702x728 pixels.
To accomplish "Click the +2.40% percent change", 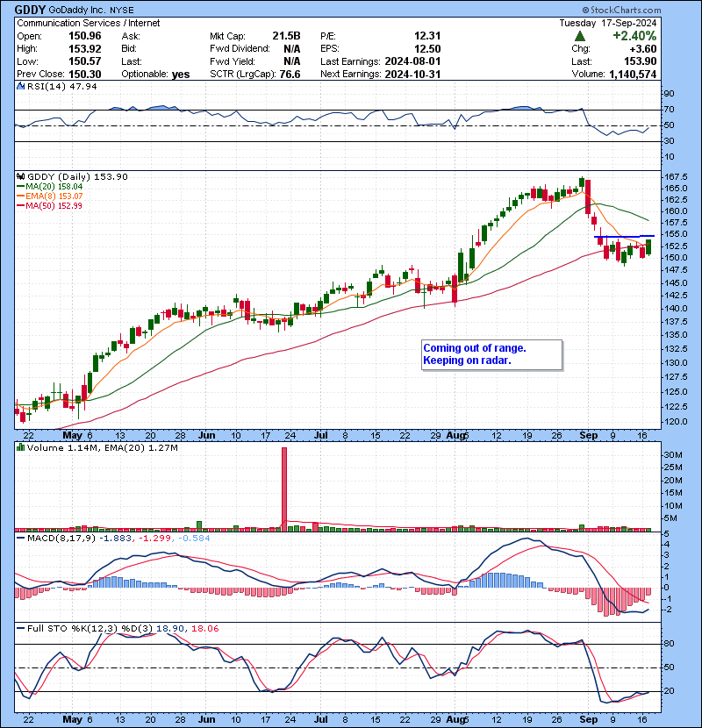I will [x=634, y=36].
